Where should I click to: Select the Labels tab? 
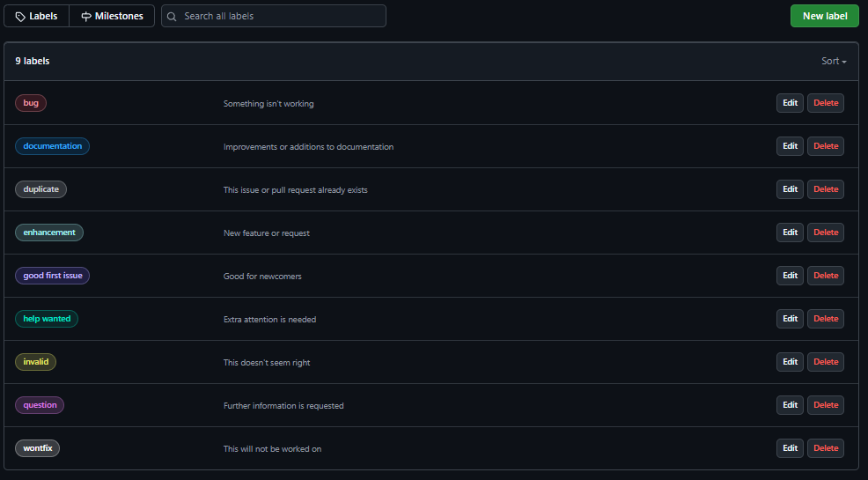36,16
